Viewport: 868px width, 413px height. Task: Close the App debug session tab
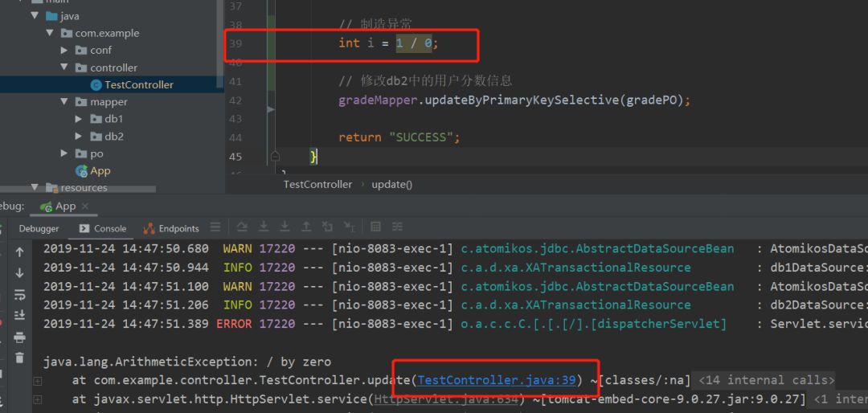(x=84, y=206)
